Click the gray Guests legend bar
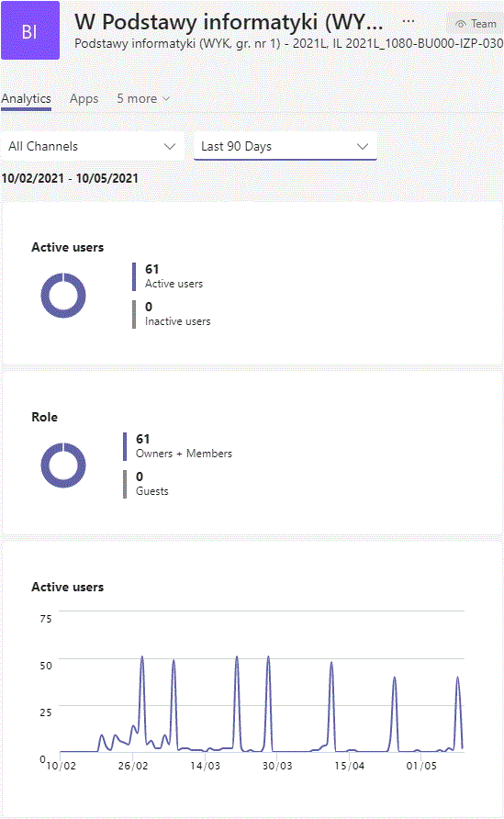 pyautogui.click(x=125, y=484)
